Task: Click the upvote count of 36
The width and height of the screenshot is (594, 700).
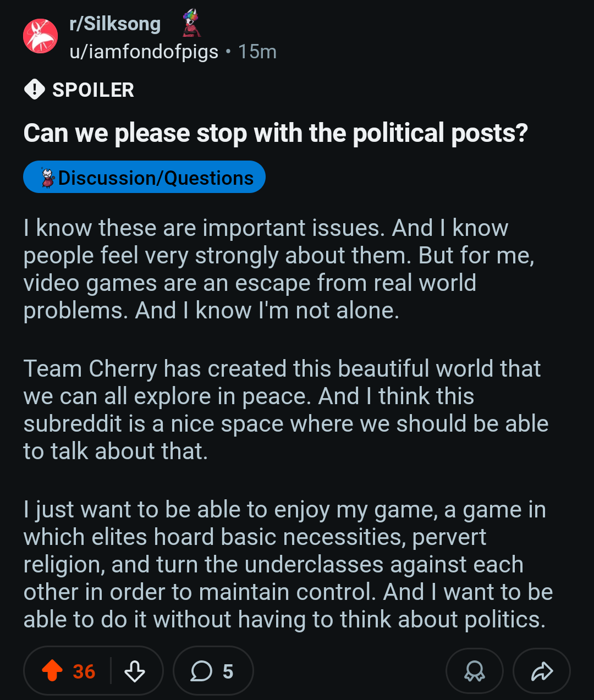Action: [84, 671]
